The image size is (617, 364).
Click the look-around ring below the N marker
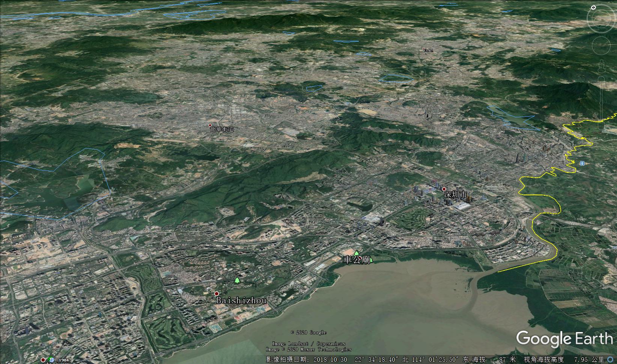[x=602, y=19]
